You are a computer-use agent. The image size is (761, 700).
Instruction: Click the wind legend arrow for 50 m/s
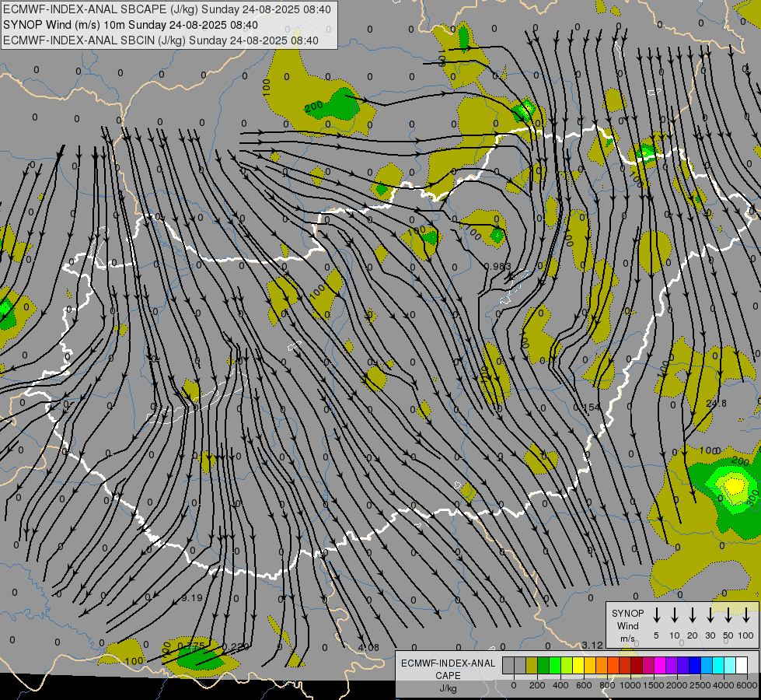pyautogui.click(x=728, y=615)
